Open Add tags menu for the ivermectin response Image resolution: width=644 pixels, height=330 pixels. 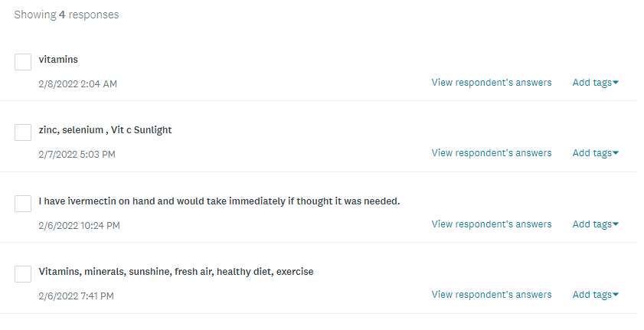(595, 224)
